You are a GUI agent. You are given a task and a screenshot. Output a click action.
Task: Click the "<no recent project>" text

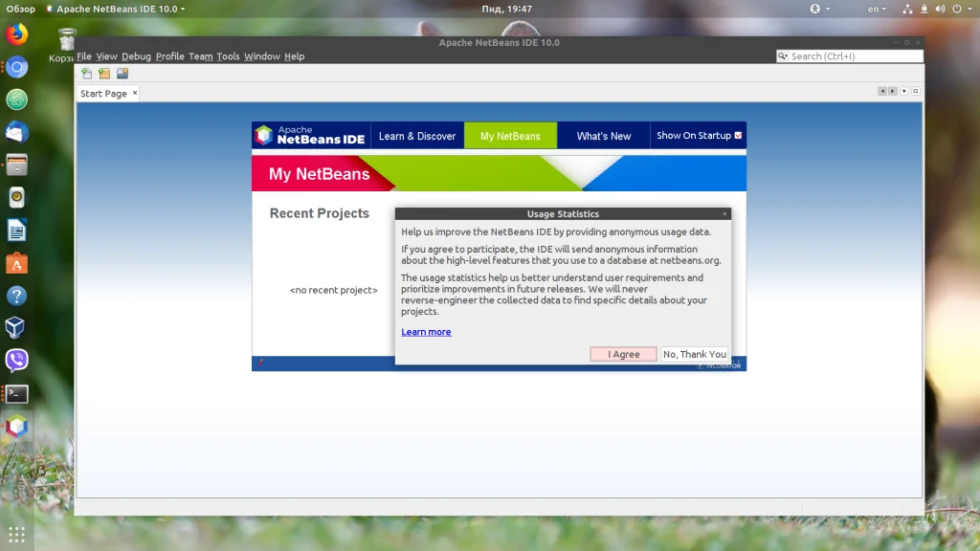click(x=334, y=290)
